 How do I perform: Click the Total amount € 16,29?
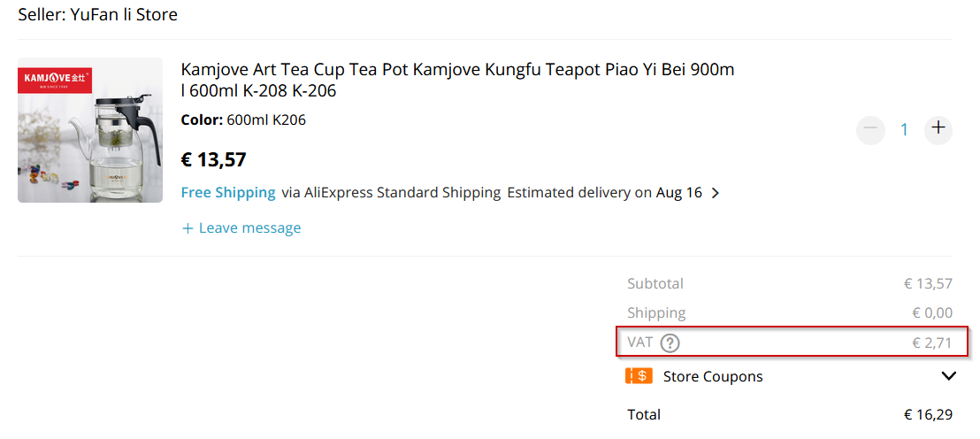[x=927, y=414]
